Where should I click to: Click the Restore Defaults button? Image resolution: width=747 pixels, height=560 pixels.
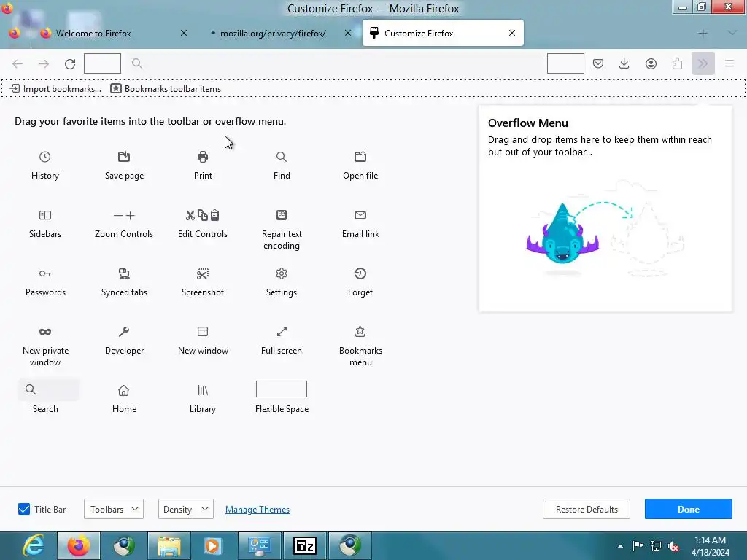(x=586, y=509)
